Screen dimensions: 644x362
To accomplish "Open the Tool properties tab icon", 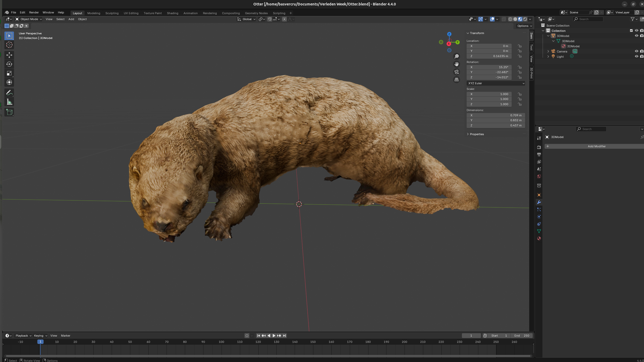I will click(x=539, y=138).
